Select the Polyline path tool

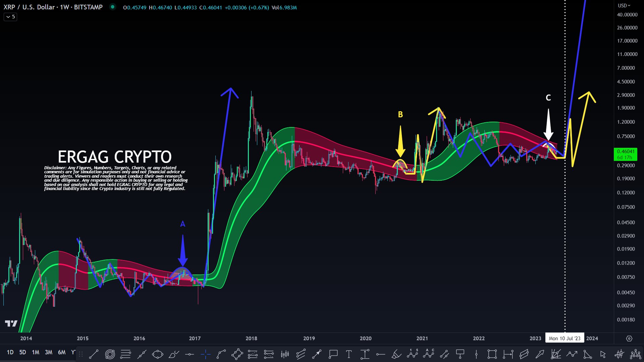572,354
